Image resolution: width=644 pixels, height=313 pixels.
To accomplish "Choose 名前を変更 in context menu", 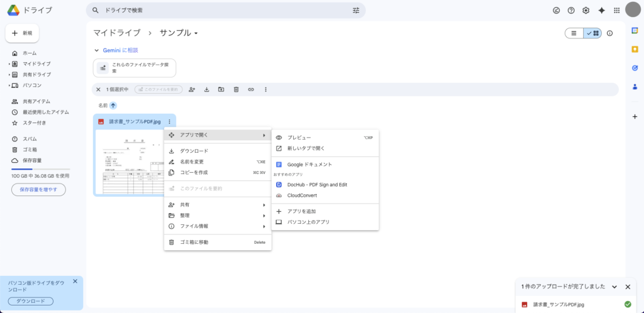I will coord(192,162).
